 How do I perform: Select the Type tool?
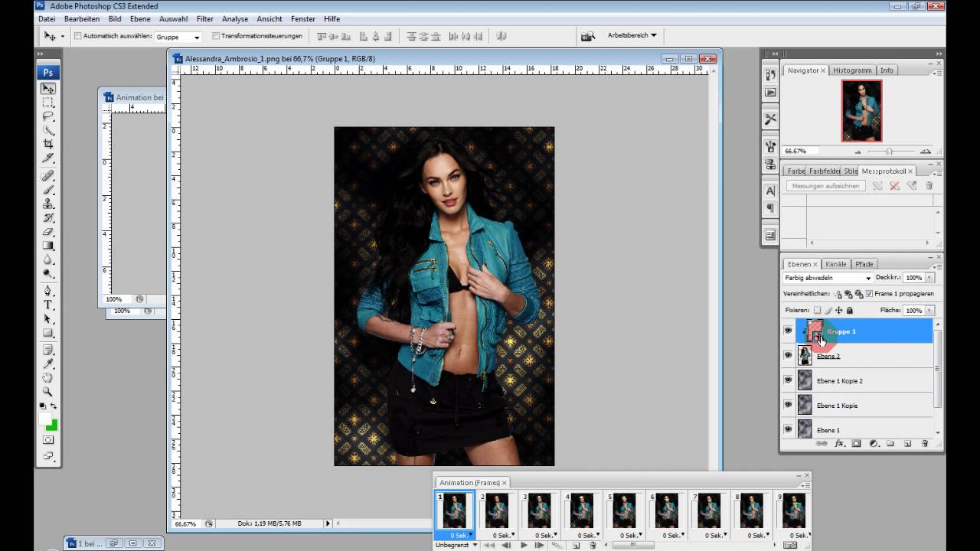click(x=48, y=305)
